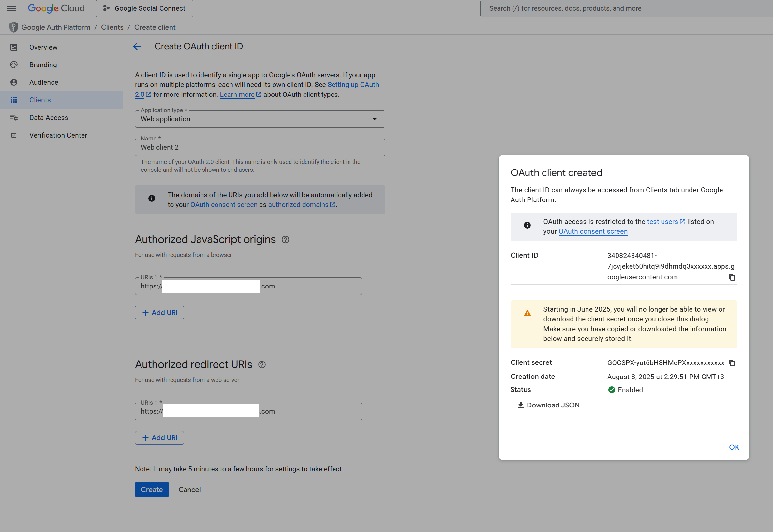Copy the Client secret to clipboard
Viewport: 773px width, 532px height.
tap(732, 363)
